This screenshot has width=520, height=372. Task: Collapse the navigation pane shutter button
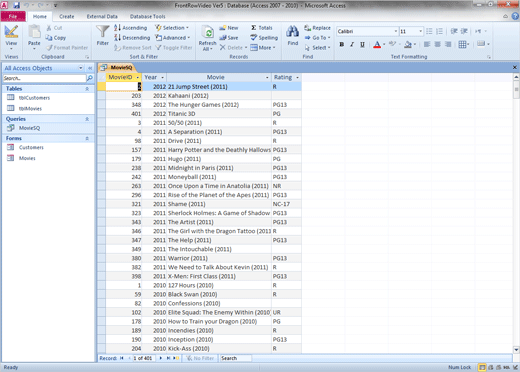90,68
